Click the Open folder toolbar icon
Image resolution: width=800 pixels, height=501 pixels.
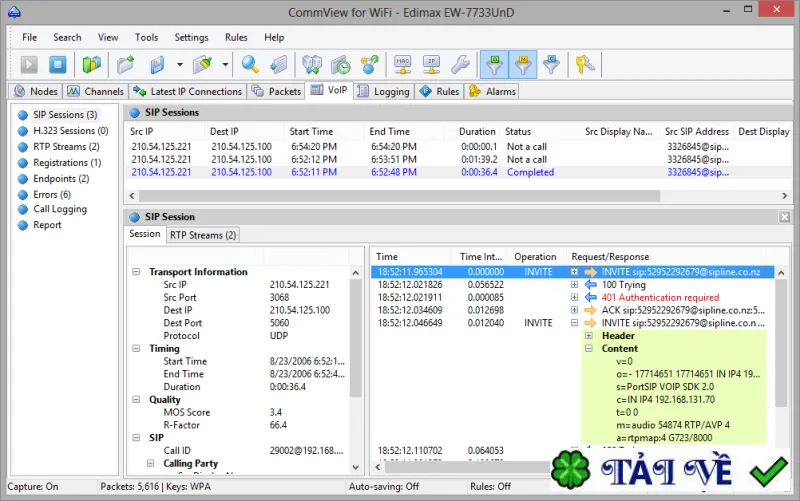126,65
